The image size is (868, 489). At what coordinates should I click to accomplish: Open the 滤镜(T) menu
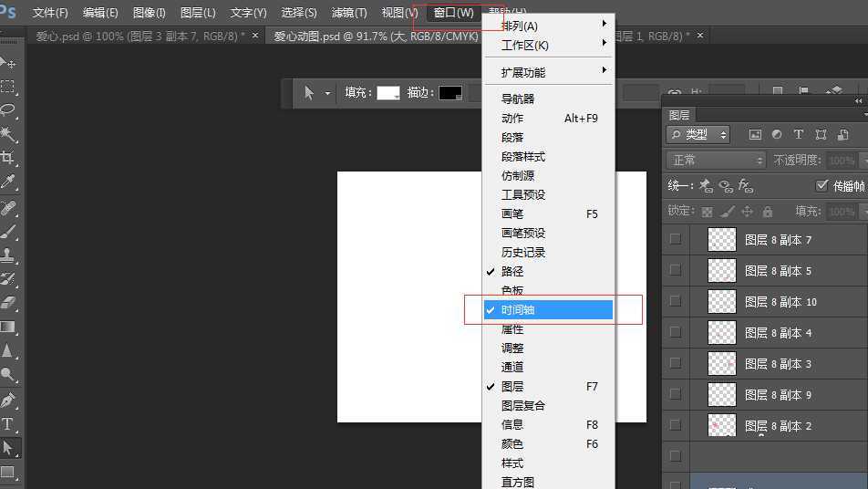(349, 13)
